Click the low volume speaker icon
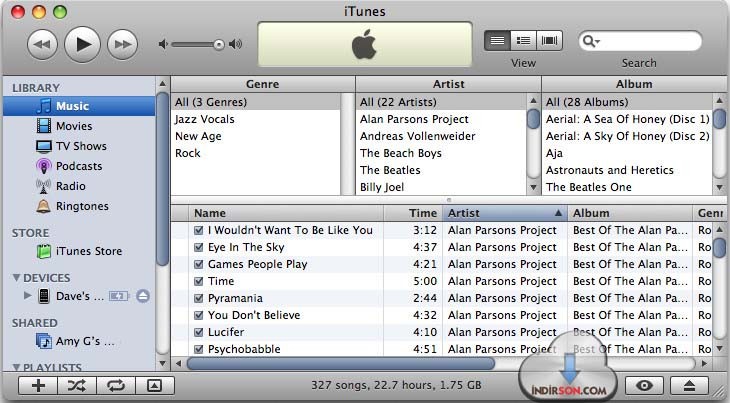This screenshot has height=403, width=730. tap(163, 45)
